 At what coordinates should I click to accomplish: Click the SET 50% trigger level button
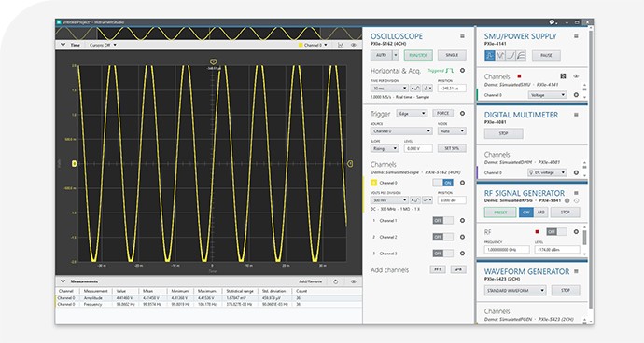[452, 148]
